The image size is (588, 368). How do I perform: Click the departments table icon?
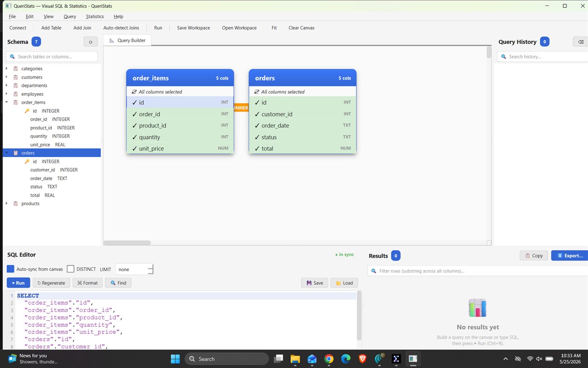tap(16, 86)
